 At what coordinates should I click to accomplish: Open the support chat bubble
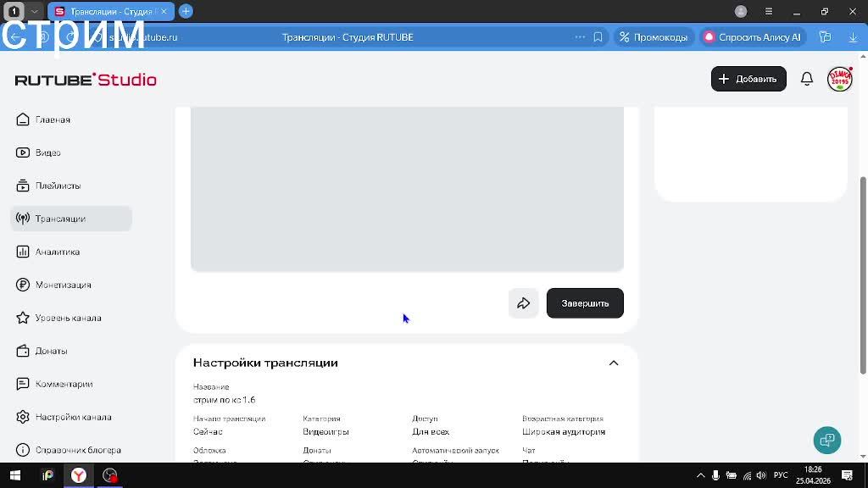(827, 441)
